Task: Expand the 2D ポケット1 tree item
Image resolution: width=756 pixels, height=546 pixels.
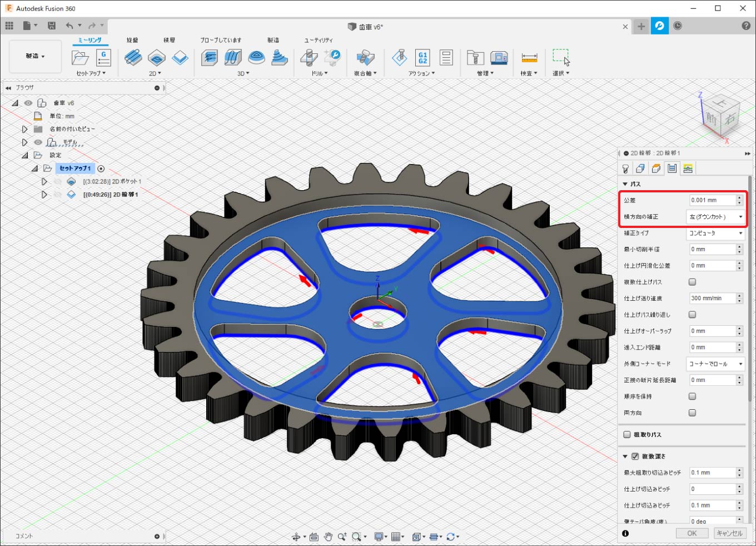Action: pos(44,182)
